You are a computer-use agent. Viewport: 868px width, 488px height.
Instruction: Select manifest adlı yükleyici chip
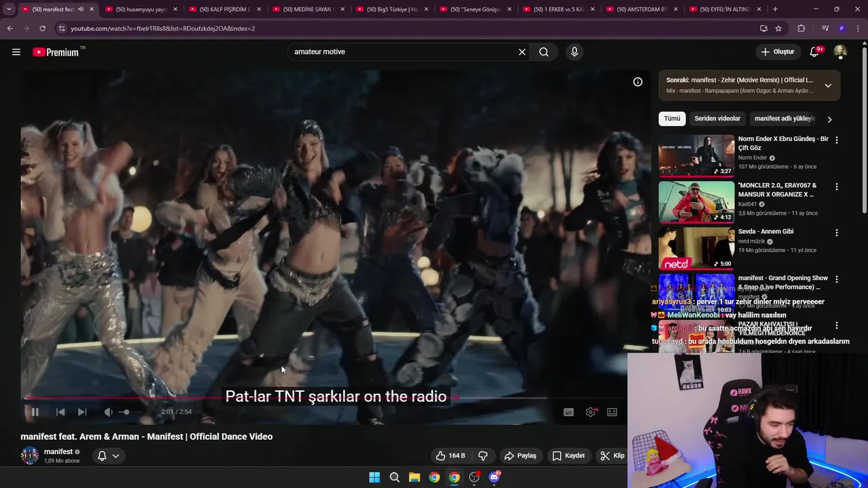(785, 119)
